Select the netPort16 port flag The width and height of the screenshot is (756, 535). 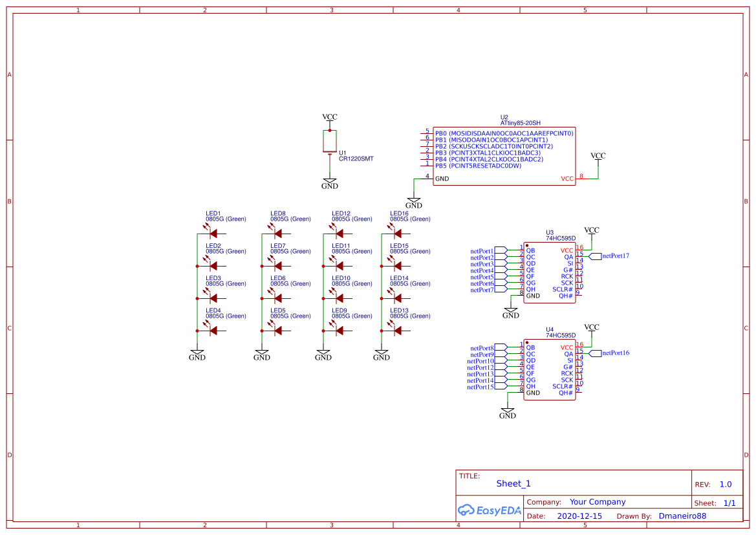596,353
